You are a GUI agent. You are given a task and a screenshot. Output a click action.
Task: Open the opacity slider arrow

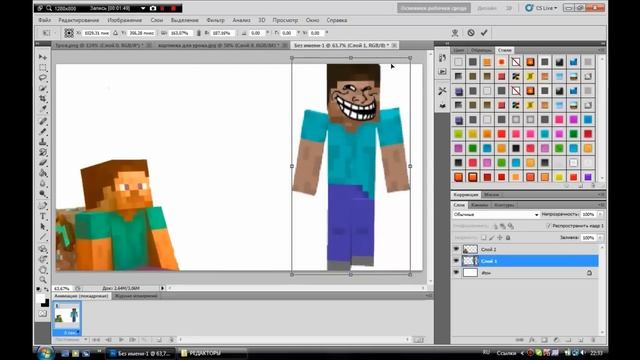tap(600, 214)
